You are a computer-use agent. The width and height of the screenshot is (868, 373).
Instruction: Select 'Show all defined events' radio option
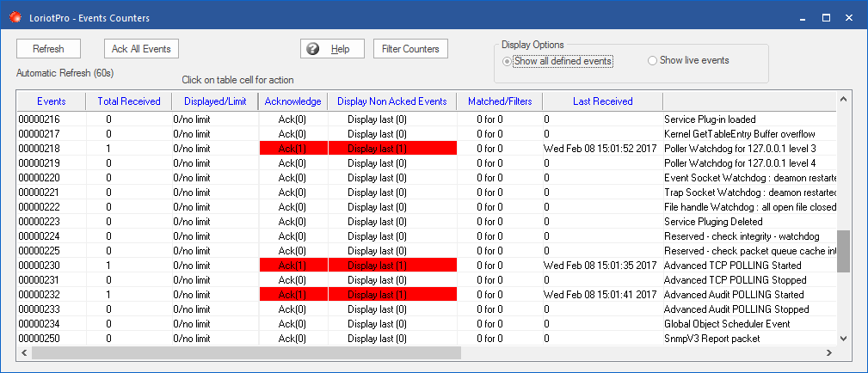(x=508, y=61)
